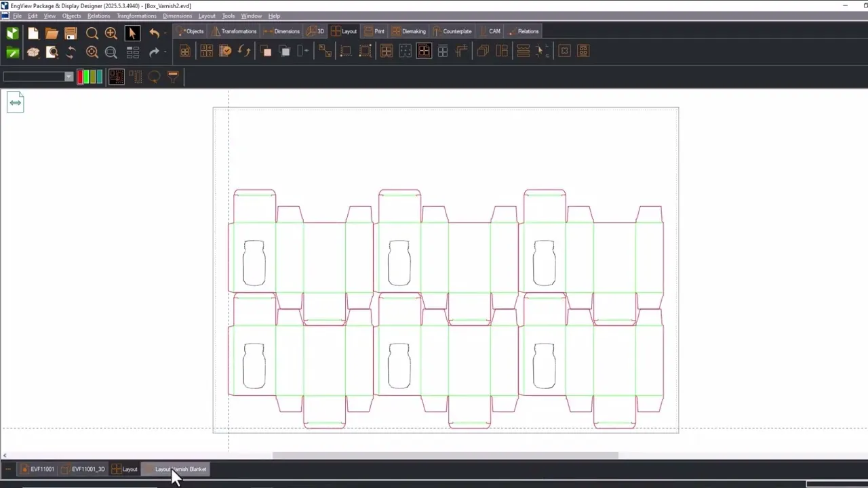Viewport: 868px width, 488px height.
Task: Click the highlighted four-panel layout icon
Action: (x=424, y=51)
